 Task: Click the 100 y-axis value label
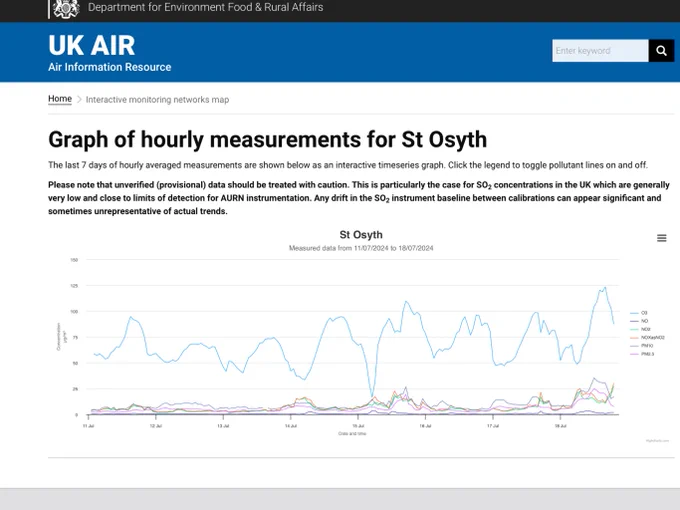[74, 311]
